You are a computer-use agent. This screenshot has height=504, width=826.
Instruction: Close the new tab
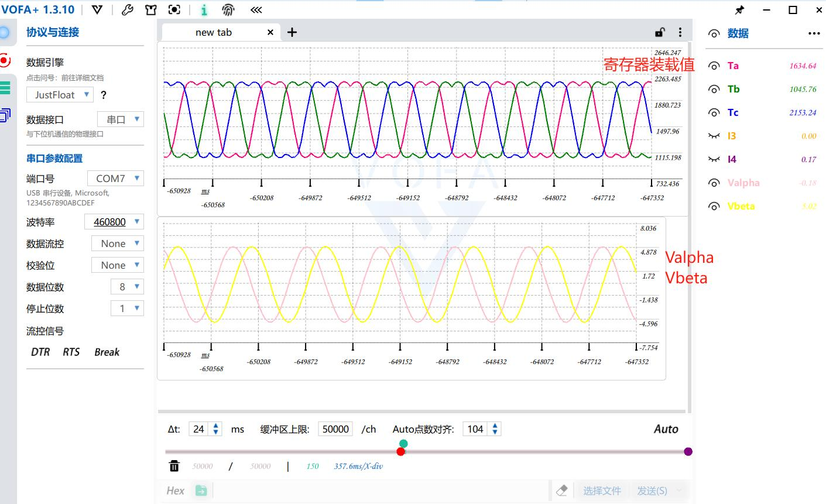[270, 32]
